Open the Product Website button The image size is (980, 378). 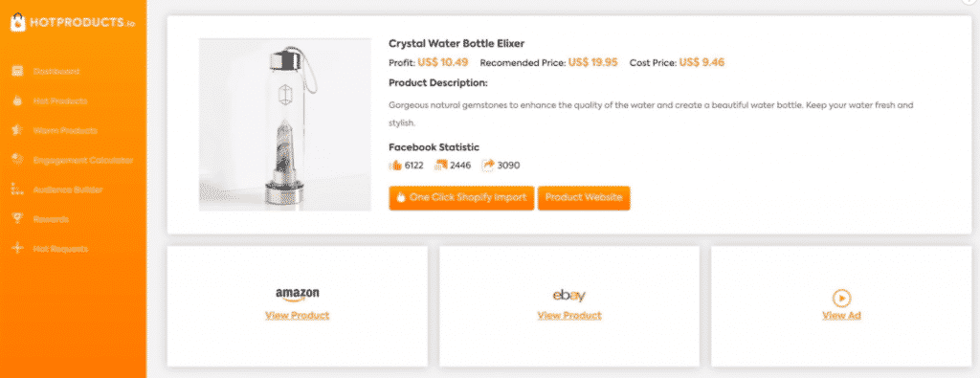[584, 197]
